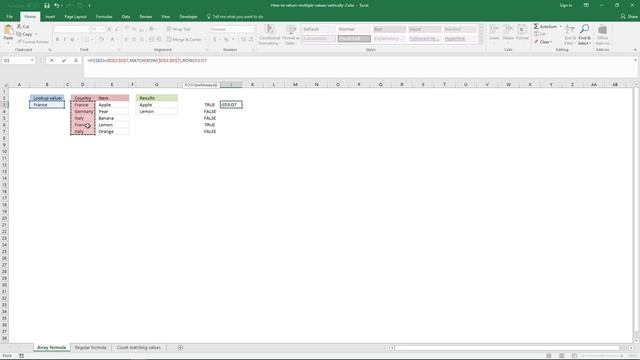The image size is (640, 360).
Task: Switch to Page Break Preview in status bar
Action: point(574,356)
